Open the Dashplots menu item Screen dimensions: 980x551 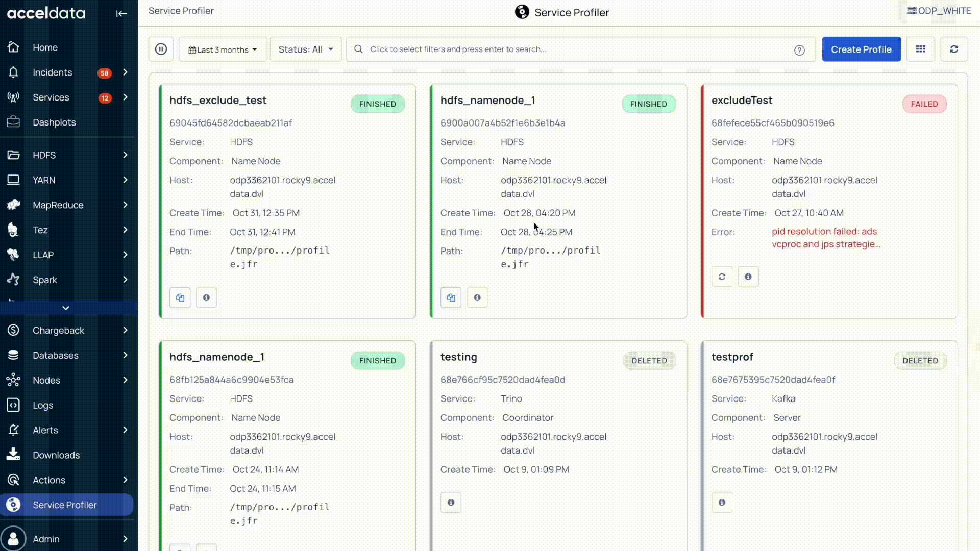[x=54, y=122]
